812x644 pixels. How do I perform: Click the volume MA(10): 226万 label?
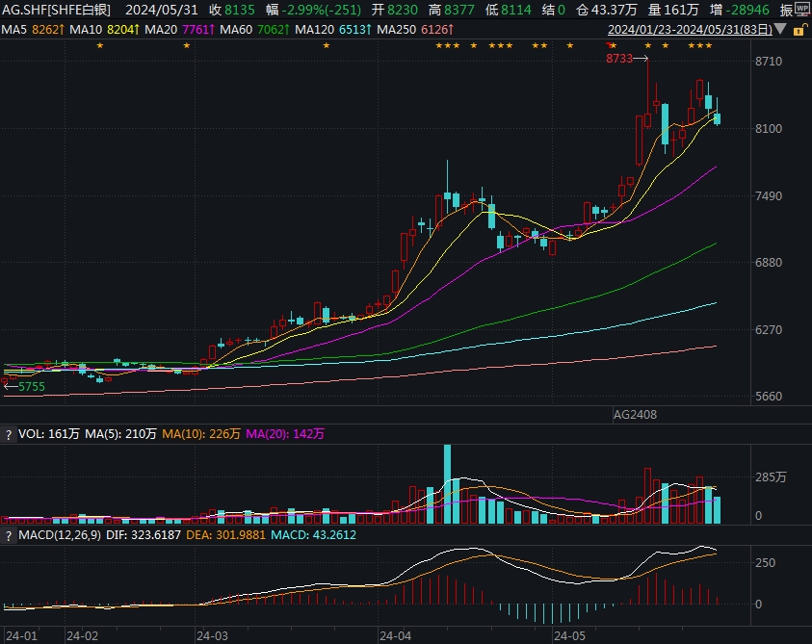(201, 434)
